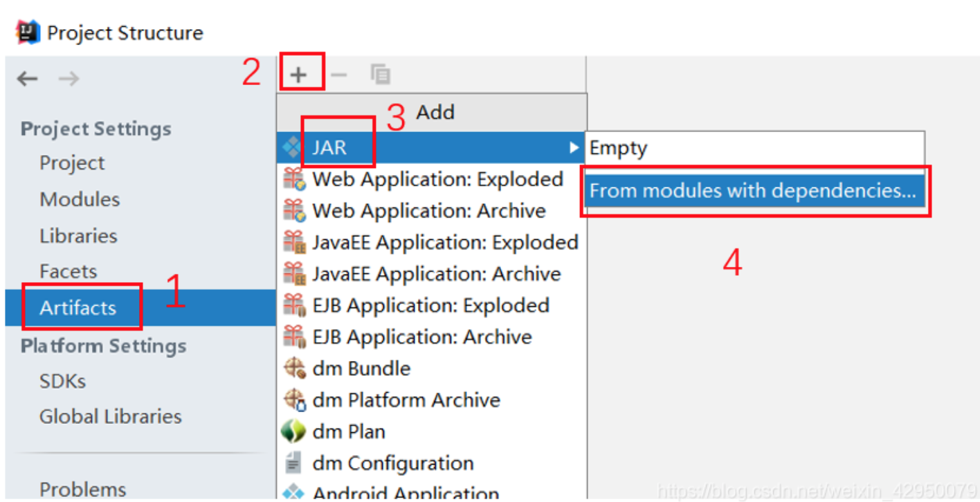
Task: Select From modules with dependencies option
Action: pyautogui.click(x=753, y=191)
